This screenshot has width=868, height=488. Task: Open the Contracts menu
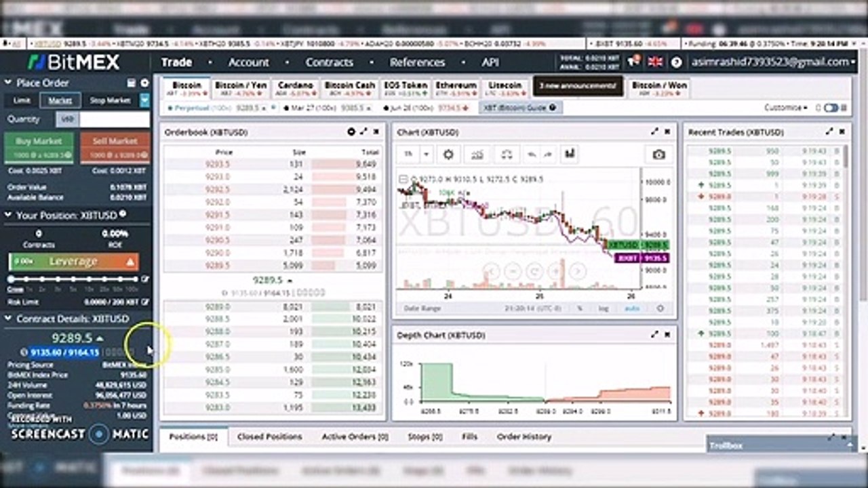(x=330, y=62)
